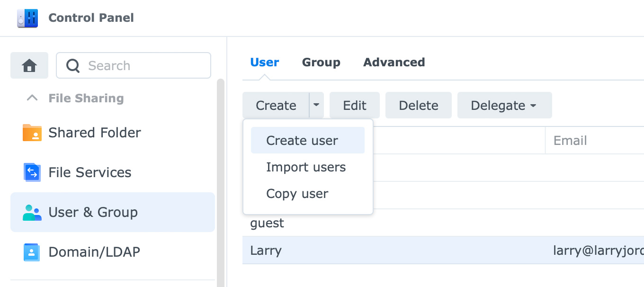Open the Domain/LDAP sidebar icon
This screenshot has height=287, width=644.
click(x=32, y=252)
